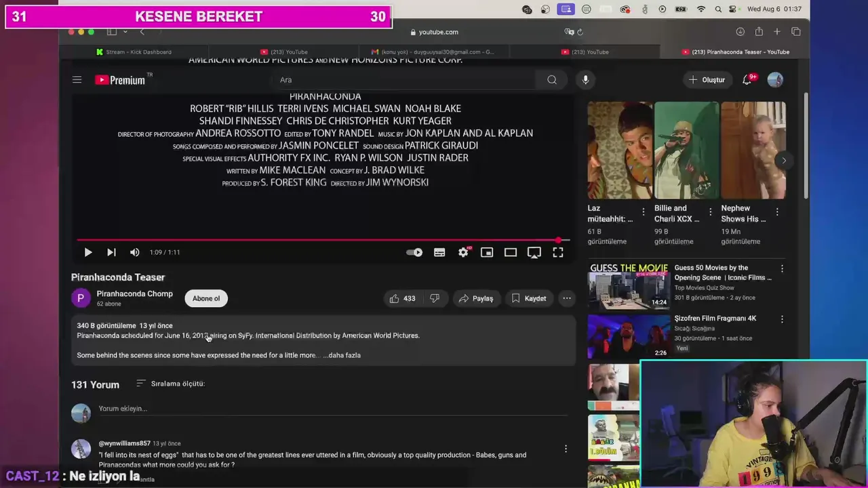Skip to the next video
Viewport: 868px width, 488px height.
point(111,252)
